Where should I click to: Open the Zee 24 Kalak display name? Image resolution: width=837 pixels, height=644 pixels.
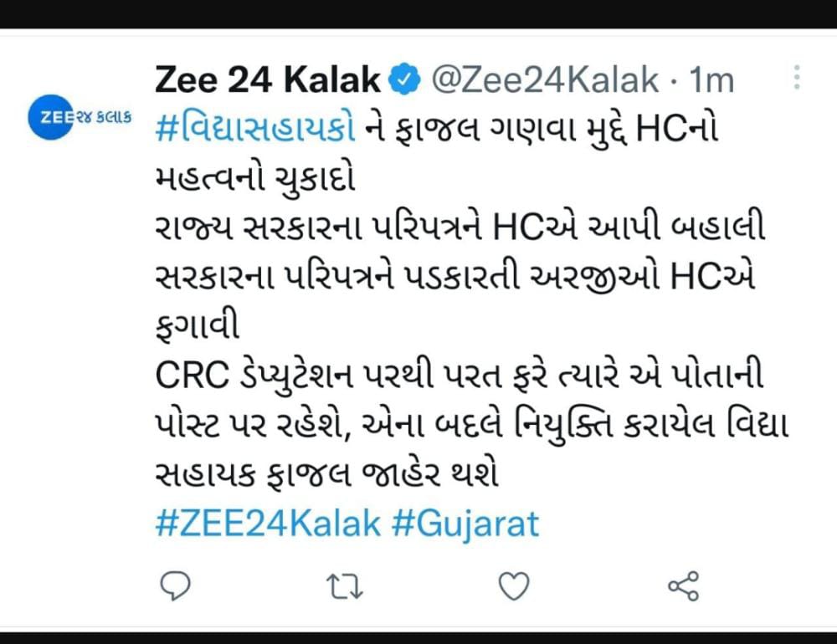point(267,79)
